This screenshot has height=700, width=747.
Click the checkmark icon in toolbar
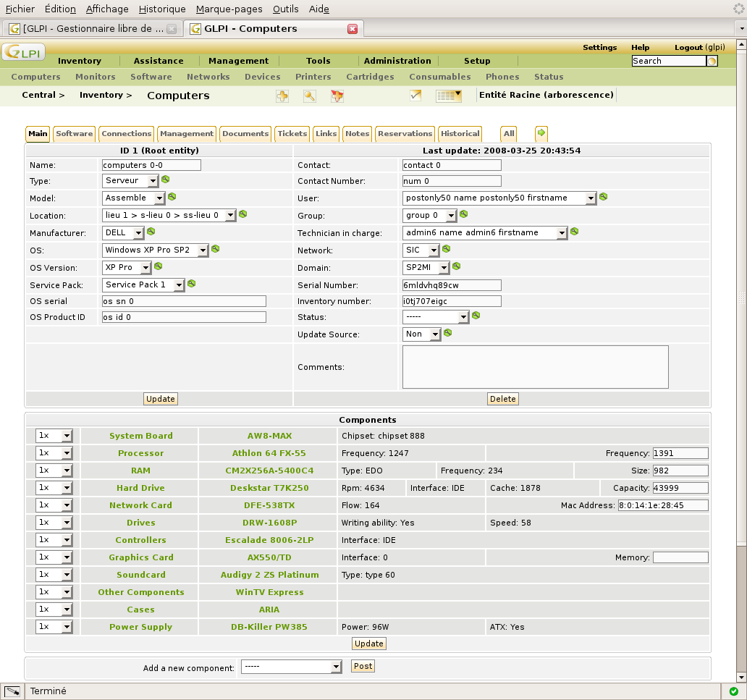coord(415,96)
